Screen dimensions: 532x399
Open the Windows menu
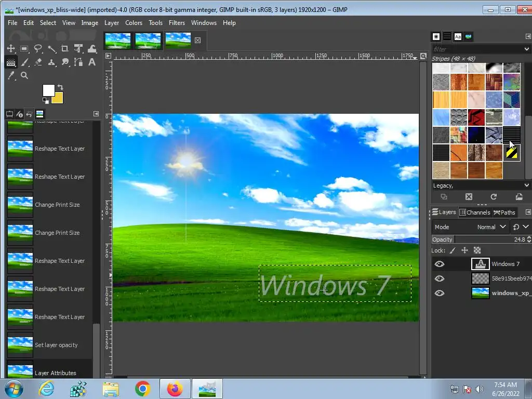[204, 23]
